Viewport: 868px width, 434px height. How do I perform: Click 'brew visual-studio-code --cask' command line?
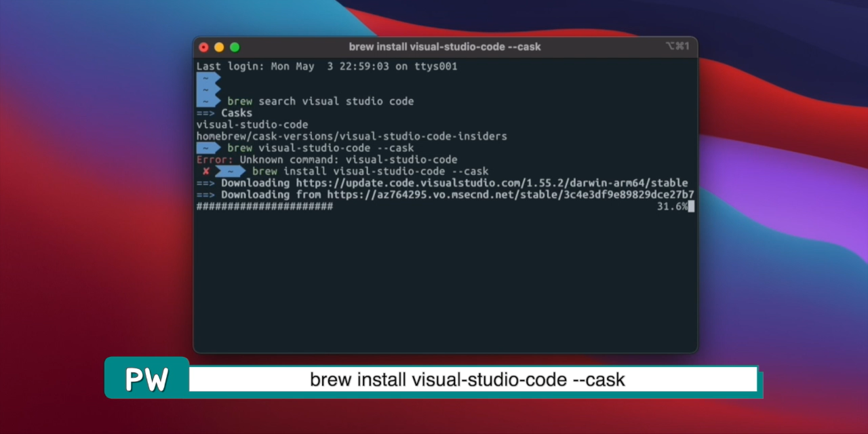pos(320,148)
